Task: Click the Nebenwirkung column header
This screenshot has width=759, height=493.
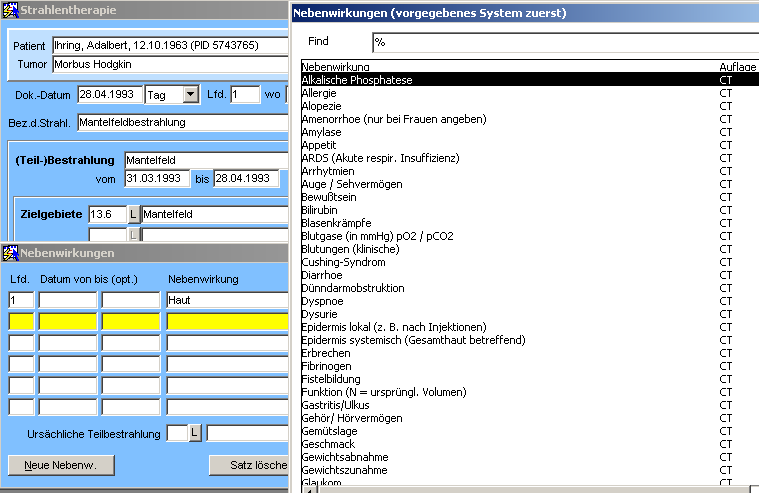Action: pyautogui.click(x=334, y=66)
